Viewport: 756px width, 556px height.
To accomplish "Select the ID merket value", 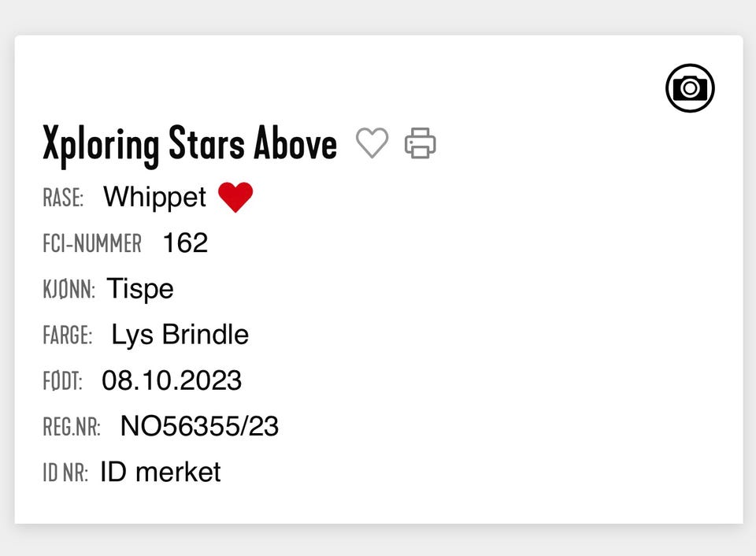I will (x=161, y=472).
